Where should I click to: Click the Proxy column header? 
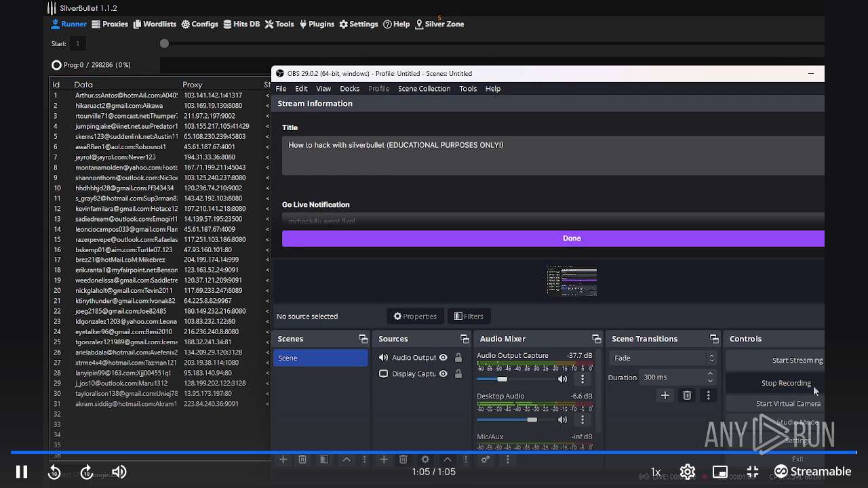point(193,85)
